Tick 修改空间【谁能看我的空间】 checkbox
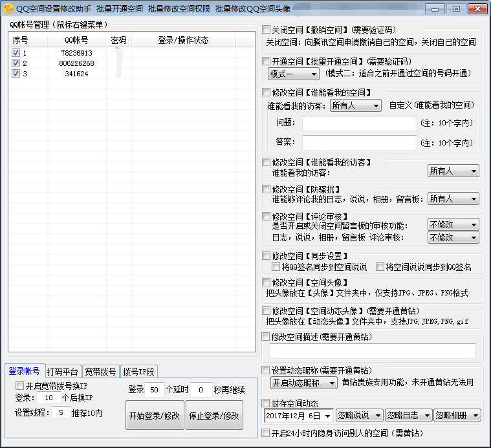The image size is (491, 448). point(266,92)
